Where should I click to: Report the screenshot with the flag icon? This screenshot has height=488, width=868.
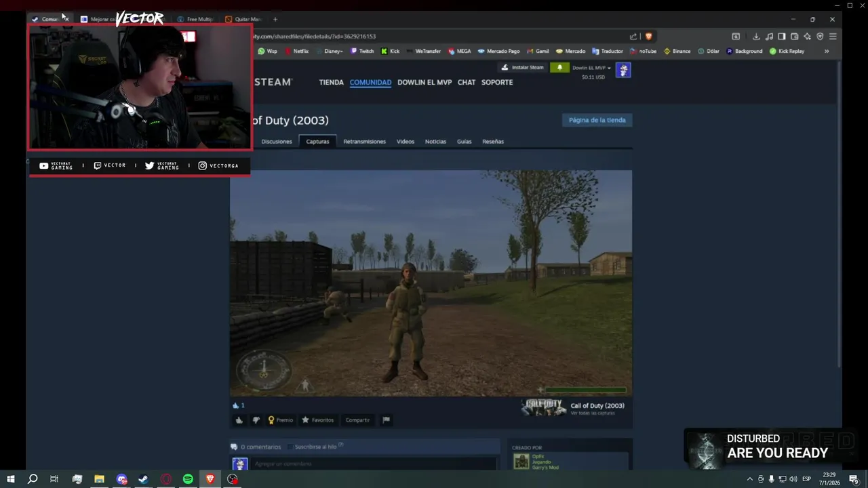386,420
